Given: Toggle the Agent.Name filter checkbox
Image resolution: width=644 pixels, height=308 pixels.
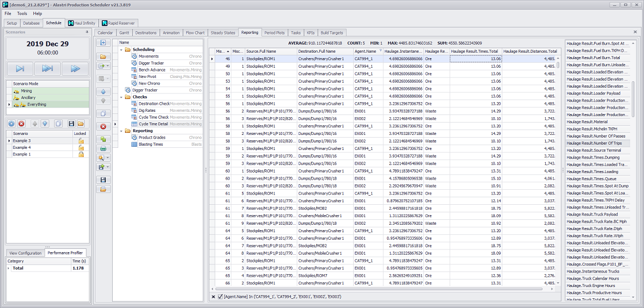Looking at the screenshot, I should pyautogui.click(x=221, y=297).
